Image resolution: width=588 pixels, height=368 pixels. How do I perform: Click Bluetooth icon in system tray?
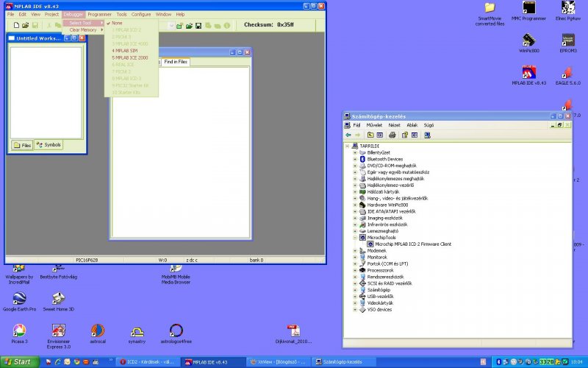pos(499,362)
